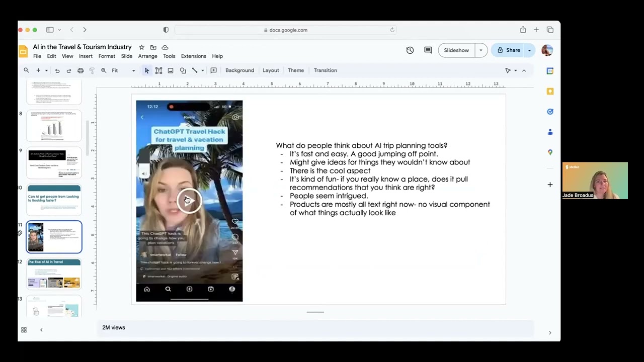This screenshot has width=644, height=362.
Task: Open the Tools menu
Action: [169, 56]
